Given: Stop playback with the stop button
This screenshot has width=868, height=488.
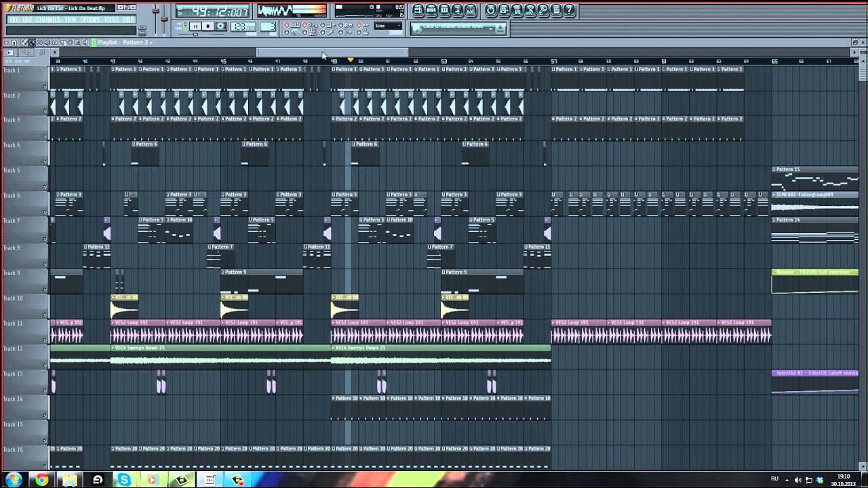Looking at the screenshot, I should tap(208, 26).
